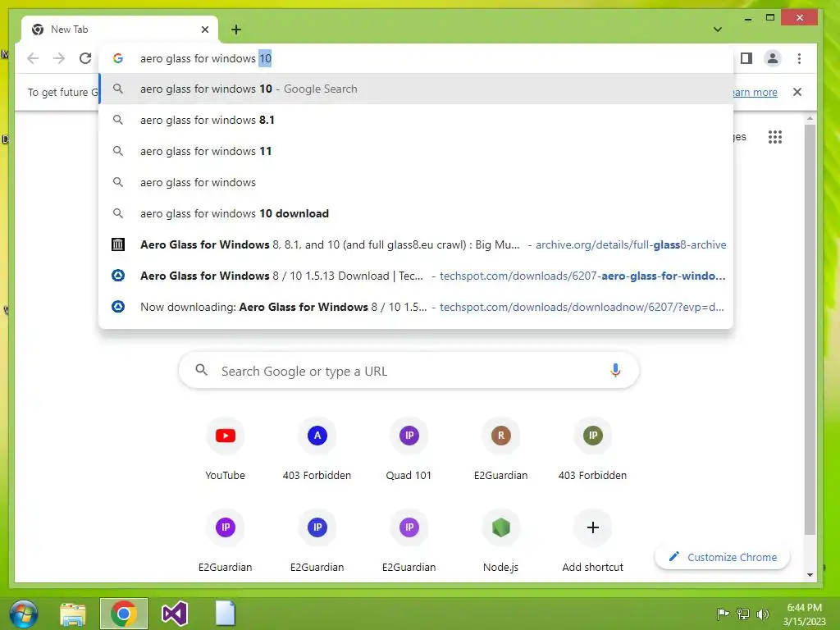Click the address bar text field
Screen dimensions: 840x630
416,58
